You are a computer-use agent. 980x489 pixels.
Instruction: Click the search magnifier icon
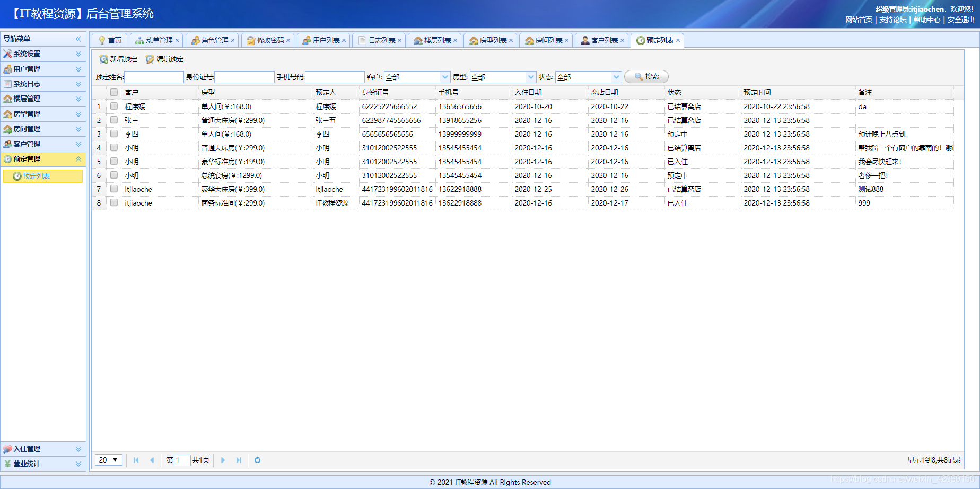tap(638, 77)
